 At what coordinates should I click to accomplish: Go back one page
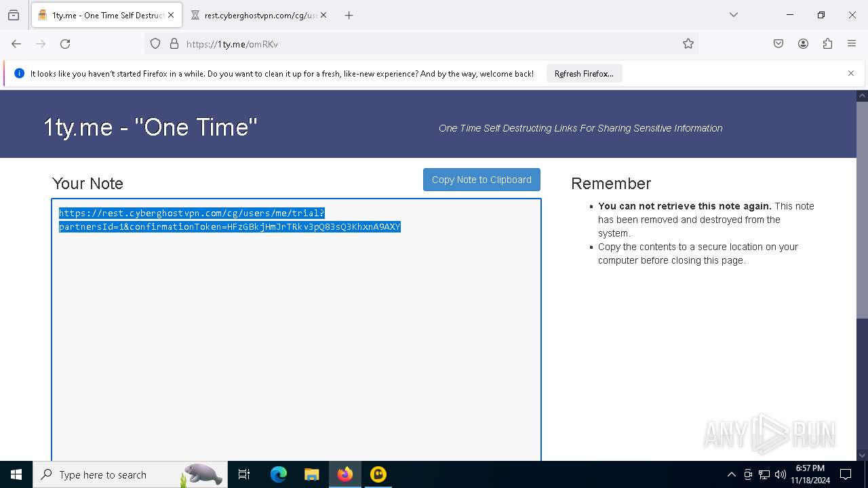(x=16, y=44)
